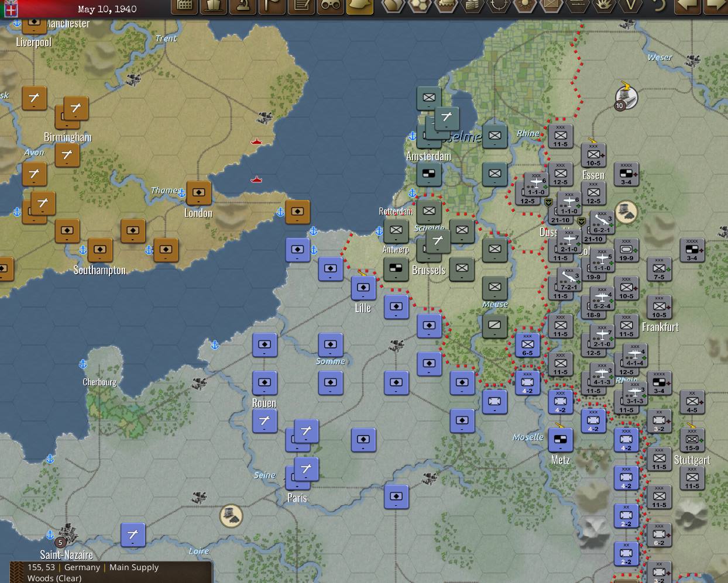Select the German air unit 7-2-1
728x583 pixels.
[x=569, y=280]
